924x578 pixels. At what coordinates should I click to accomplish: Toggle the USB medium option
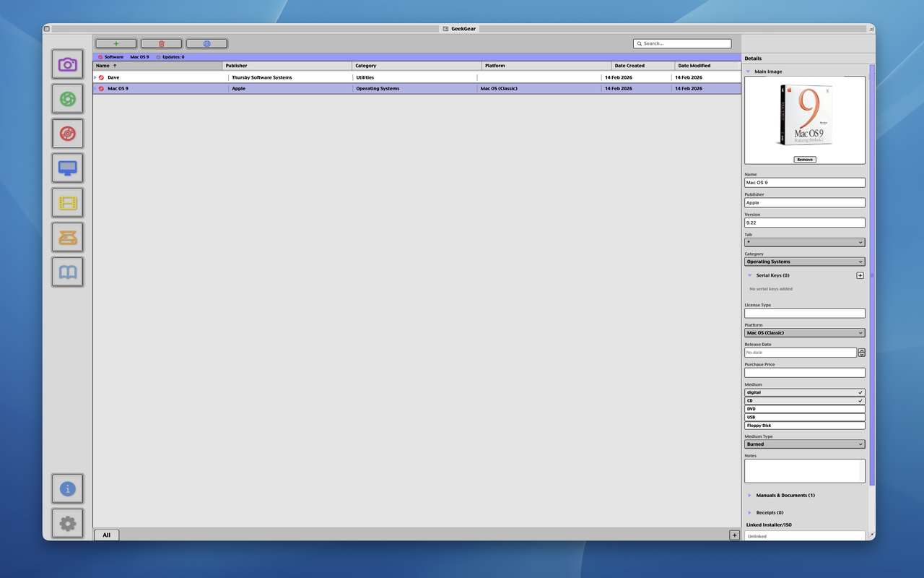pyautogui.click(x=805, y=417)
